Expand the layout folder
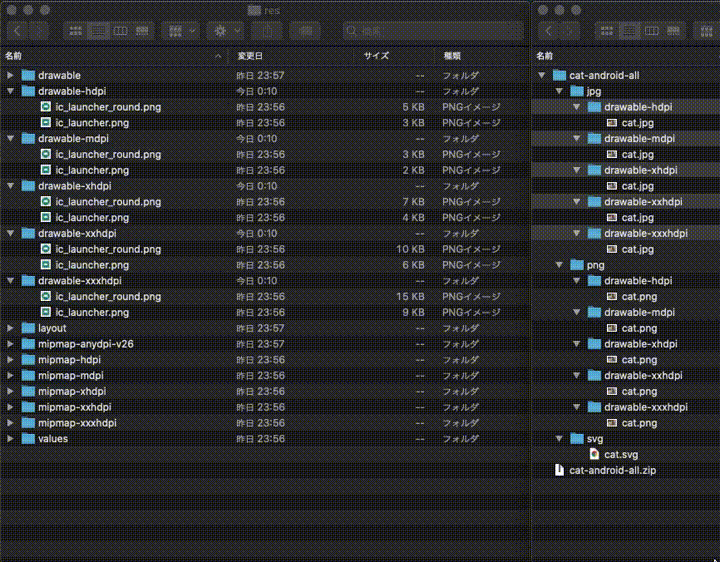 point(10,328)
